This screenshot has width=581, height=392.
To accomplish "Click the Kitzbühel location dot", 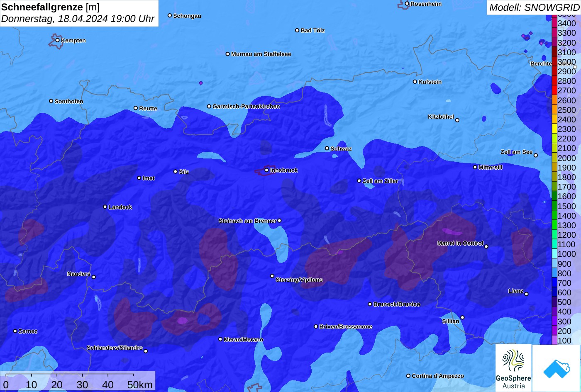I will [x=457, y=120].
